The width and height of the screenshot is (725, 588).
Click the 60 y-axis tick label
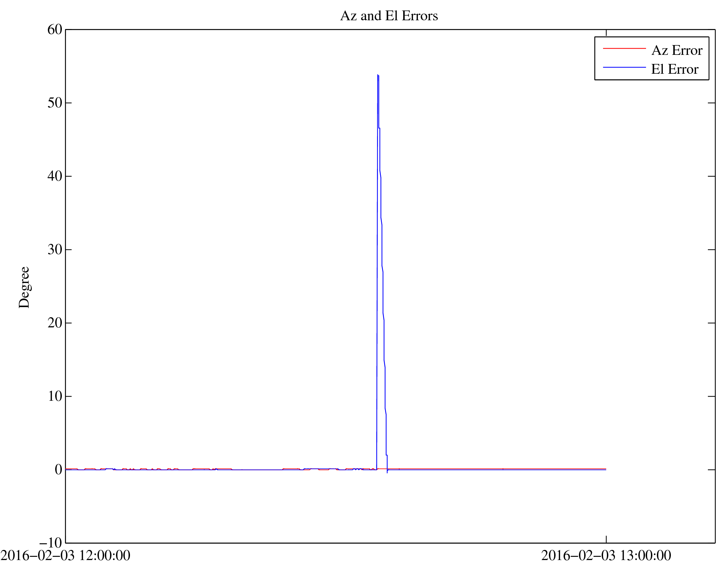(x=55, y=30)
